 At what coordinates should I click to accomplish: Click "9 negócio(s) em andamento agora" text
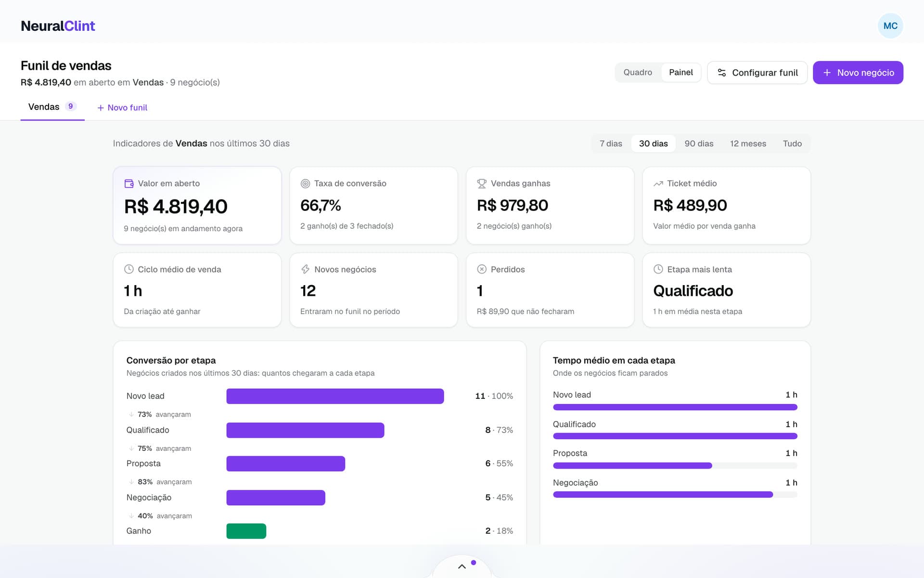[183, 229]
